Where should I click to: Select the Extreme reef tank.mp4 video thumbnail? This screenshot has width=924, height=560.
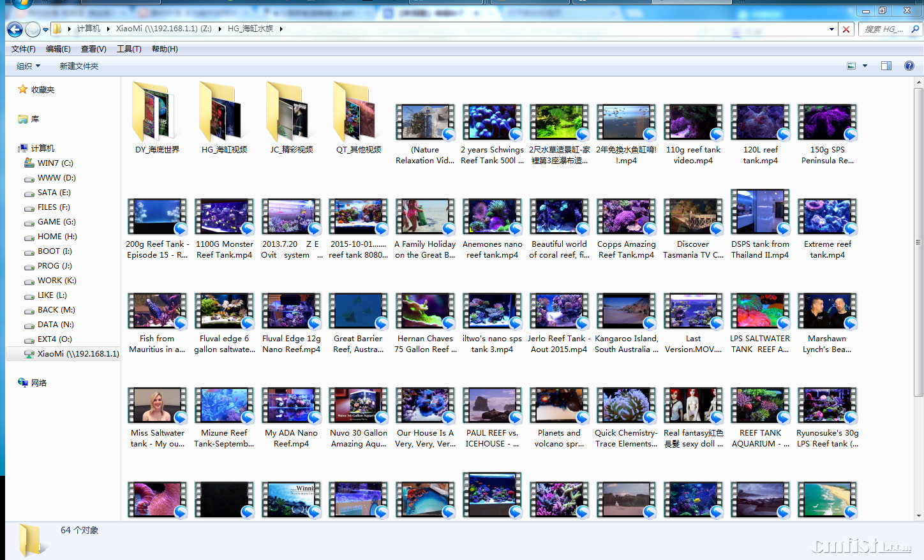827,217
